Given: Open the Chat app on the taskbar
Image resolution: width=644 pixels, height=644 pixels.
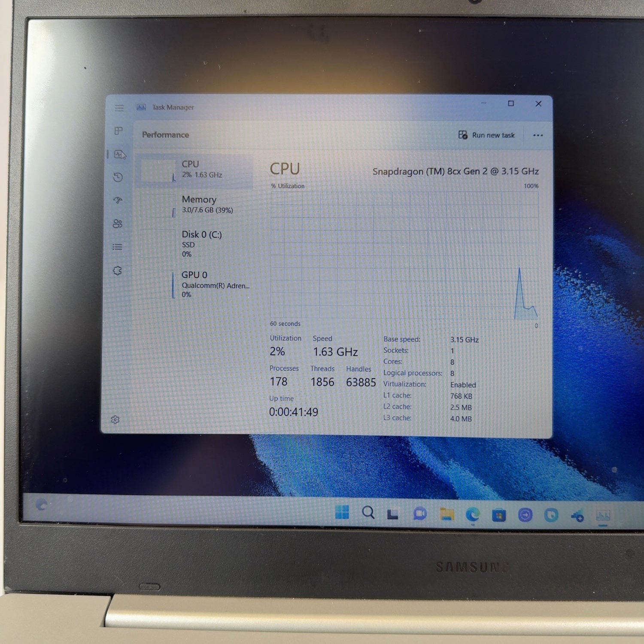Looking at the screenshot, I should click(419, 513).
